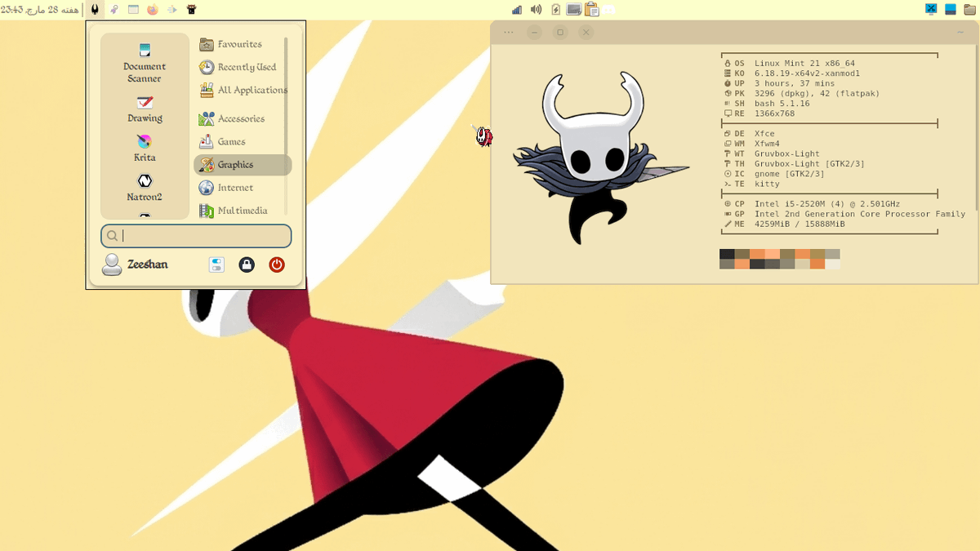The image size is (980, 551).
Task: Open the network signal tray indicator
Action: [x=517, y=10]
